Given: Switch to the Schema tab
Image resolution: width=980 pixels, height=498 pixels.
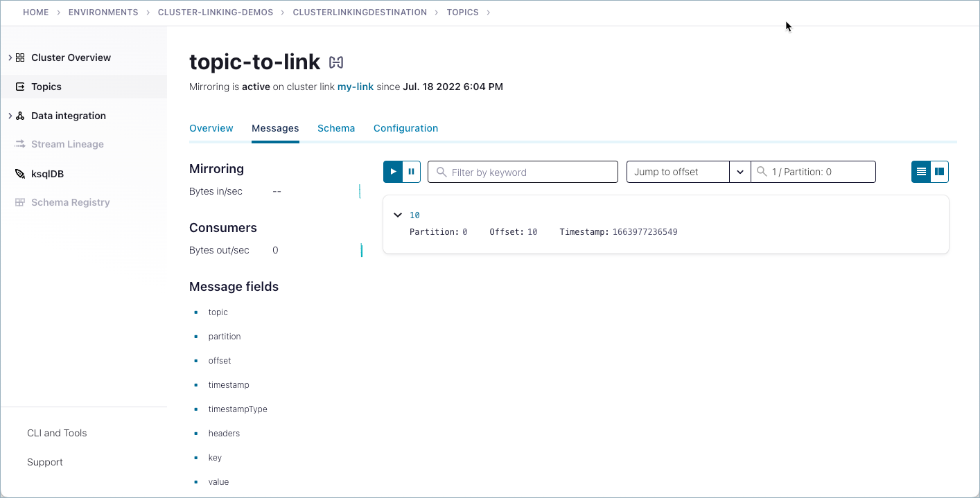Looking at the screenshot, I should click(336, 128).
